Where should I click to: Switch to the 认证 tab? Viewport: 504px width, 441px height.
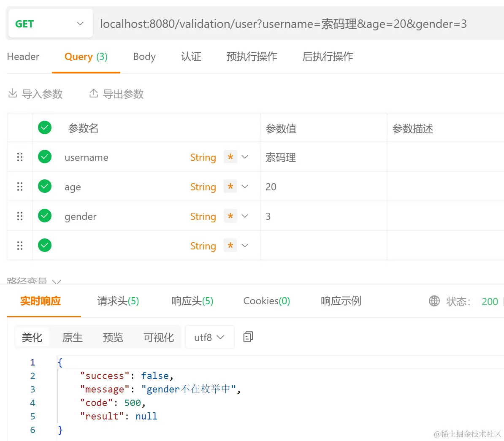[x=191, y=57]
